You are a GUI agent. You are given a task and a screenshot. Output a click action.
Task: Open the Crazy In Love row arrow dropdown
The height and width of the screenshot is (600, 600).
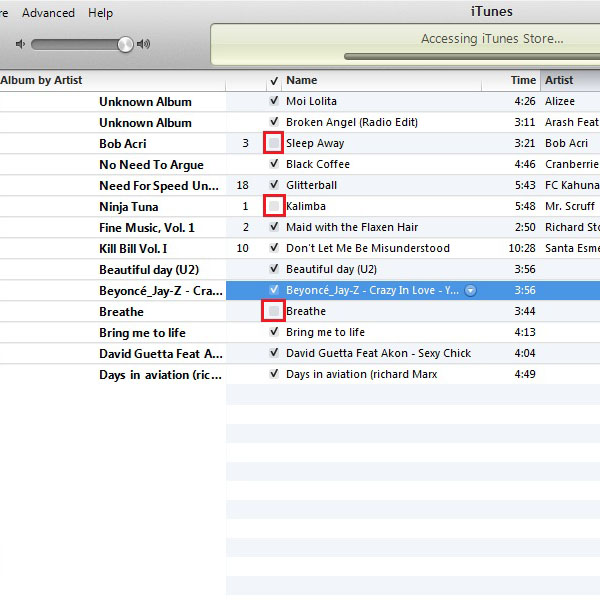click(470, 290)
